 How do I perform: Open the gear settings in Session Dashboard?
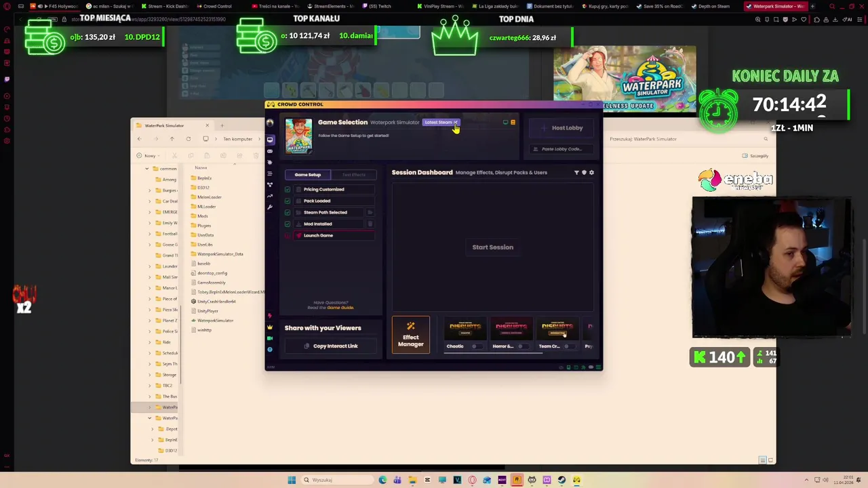pyautogui.click(x=591, y=173)
